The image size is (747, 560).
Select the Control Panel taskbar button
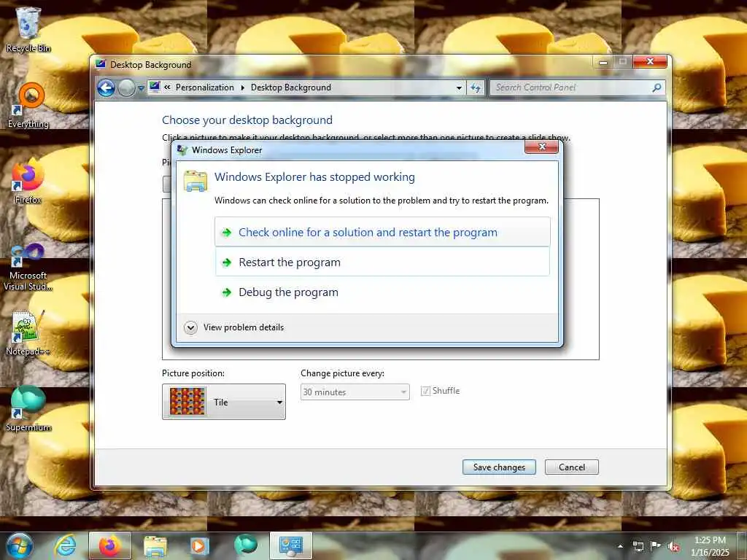pyautogui.click(x=291, y=545)
